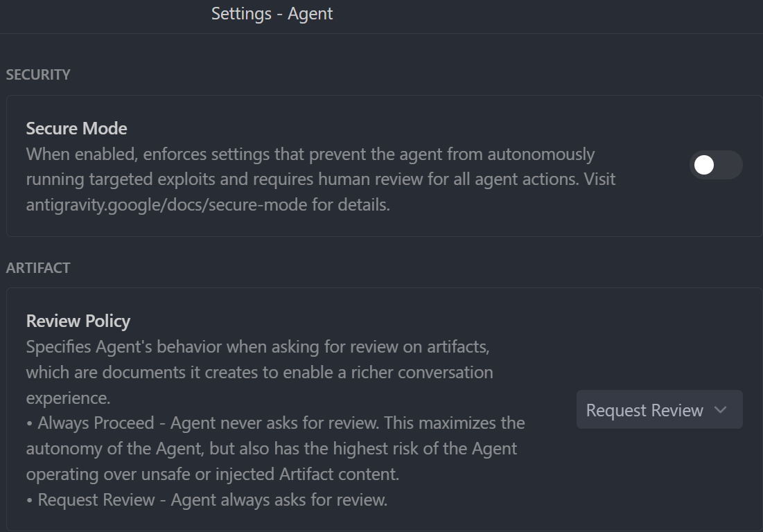
Task: Click the Request Review dropdown label
Action: [646, 409]
